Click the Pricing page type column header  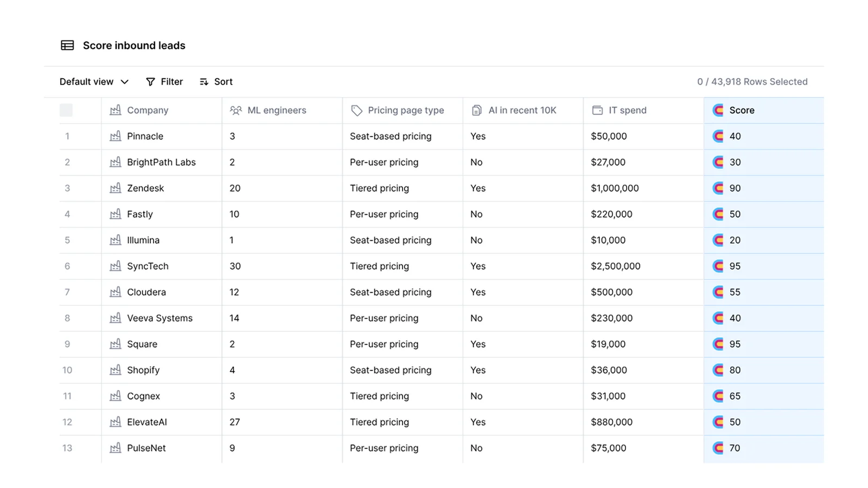pos(403,110)
